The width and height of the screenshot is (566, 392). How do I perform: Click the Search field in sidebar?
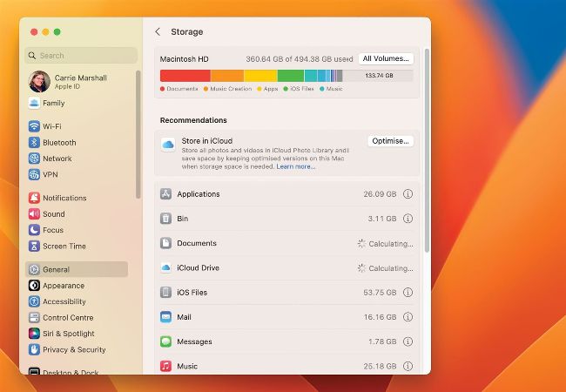point(81,56)
